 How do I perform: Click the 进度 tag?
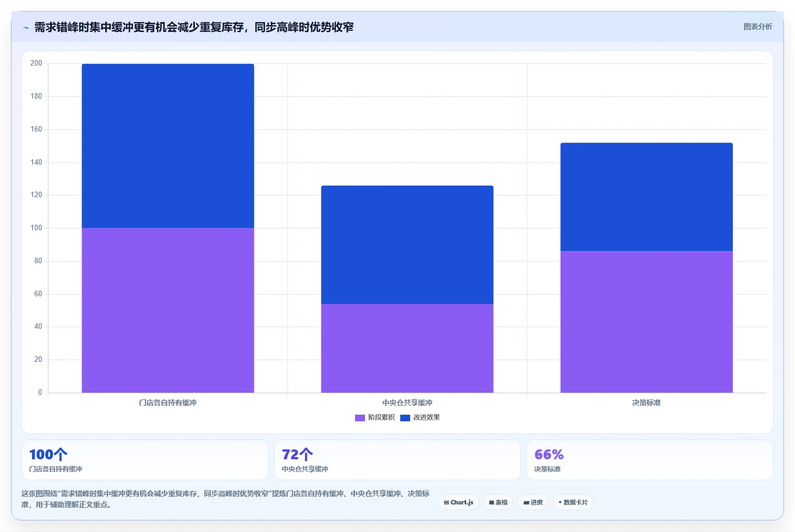(533, 502)
